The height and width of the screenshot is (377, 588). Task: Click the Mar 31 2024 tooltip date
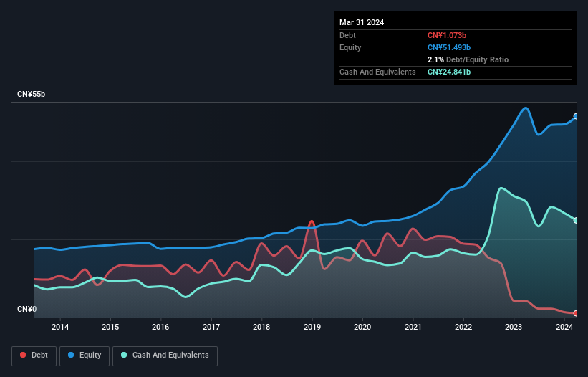pyautogui.click(x=362, y=22)
